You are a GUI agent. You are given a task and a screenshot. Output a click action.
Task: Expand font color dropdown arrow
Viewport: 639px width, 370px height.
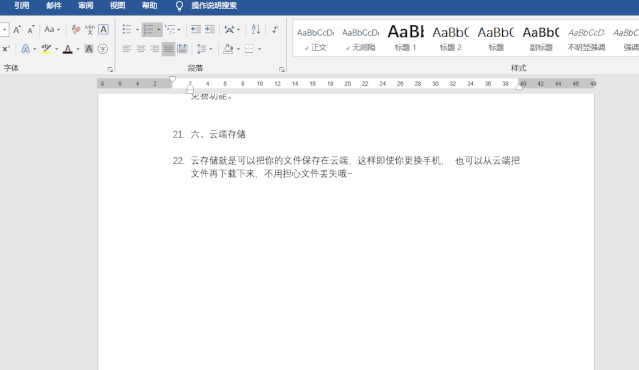[x=77, y=49]
